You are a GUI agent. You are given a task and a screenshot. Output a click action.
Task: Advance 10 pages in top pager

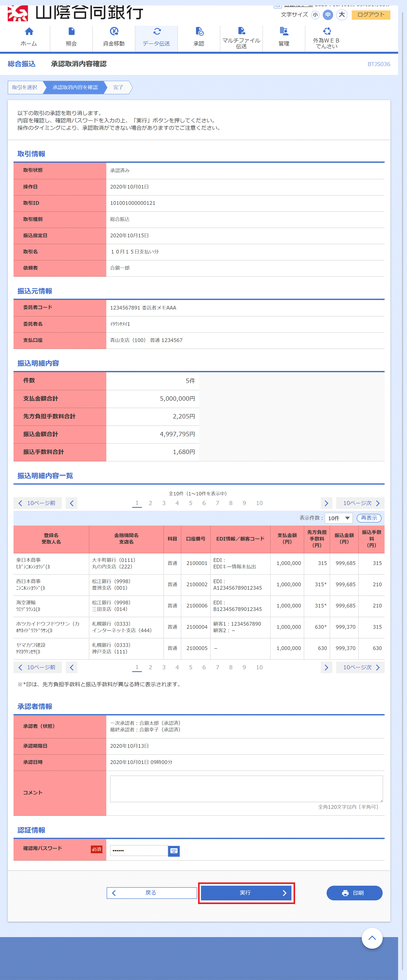tap(360, 503)
